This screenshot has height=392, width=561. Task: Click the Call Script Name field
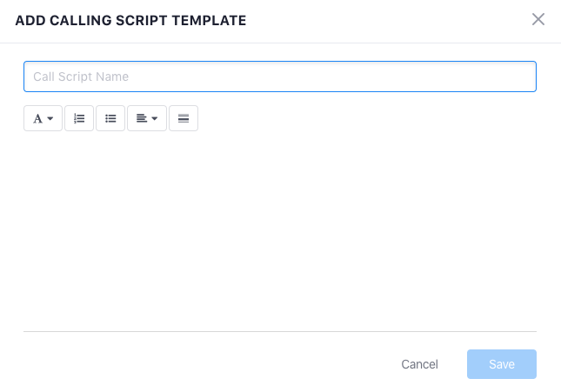[280, 76]
